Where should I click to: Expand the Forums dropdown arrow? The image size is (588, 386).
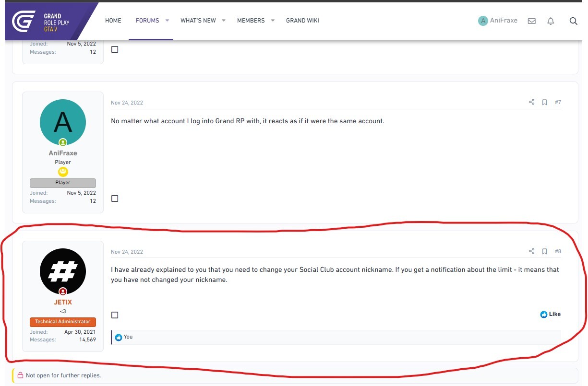tap(167, 21)
